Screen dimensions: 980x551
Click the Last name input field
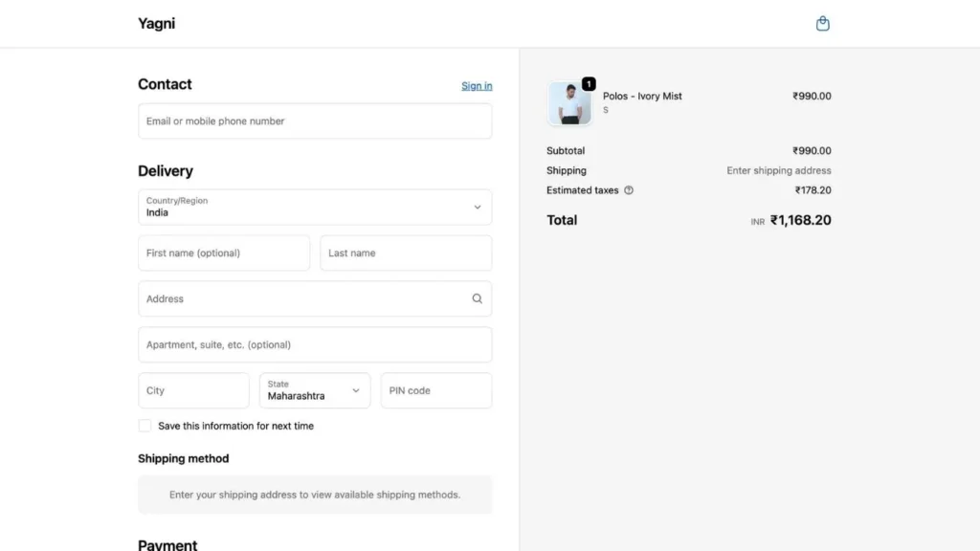click(x=406, y=253)
